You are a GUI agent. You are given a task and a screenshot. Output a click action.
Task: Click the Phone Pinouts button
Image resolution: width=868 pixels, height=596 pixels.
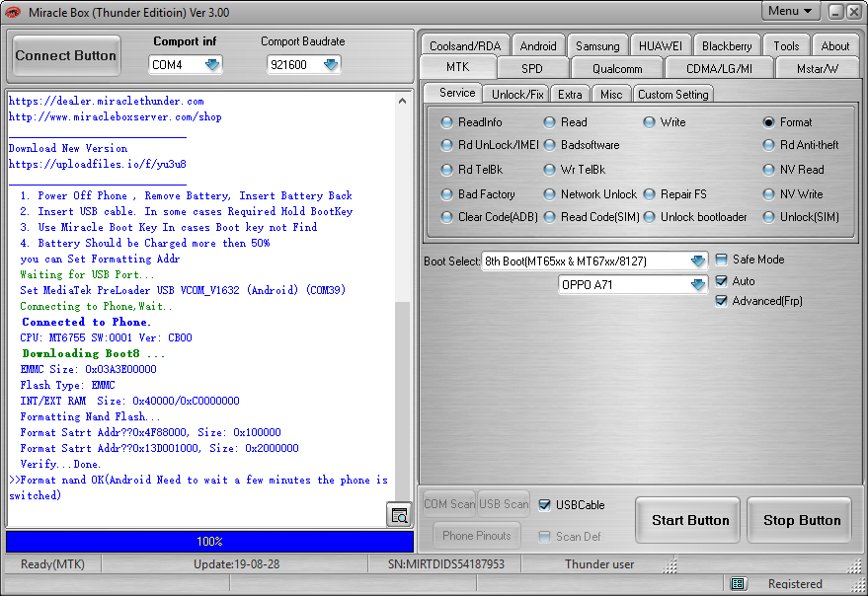(x=477, y=535)
